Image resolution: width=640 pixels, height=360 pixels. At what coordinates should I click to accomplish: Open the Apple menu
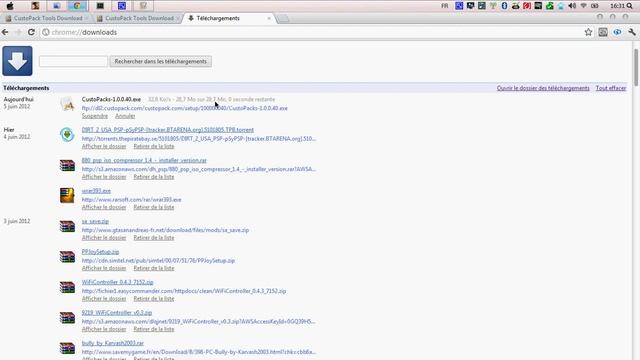coord(10,6)
